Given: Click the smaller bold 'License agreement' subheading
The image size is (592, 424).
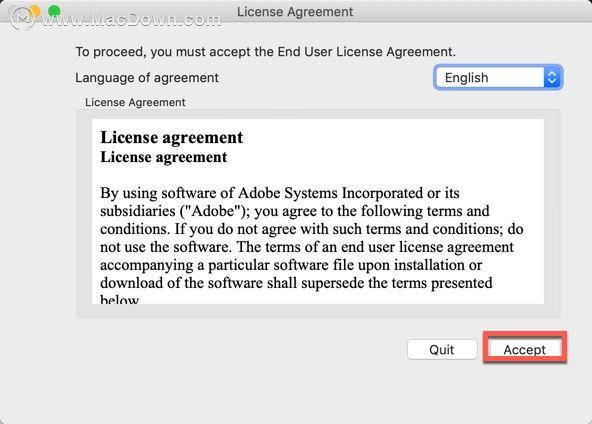Looking at the screenshot, I should pos(164,157).
